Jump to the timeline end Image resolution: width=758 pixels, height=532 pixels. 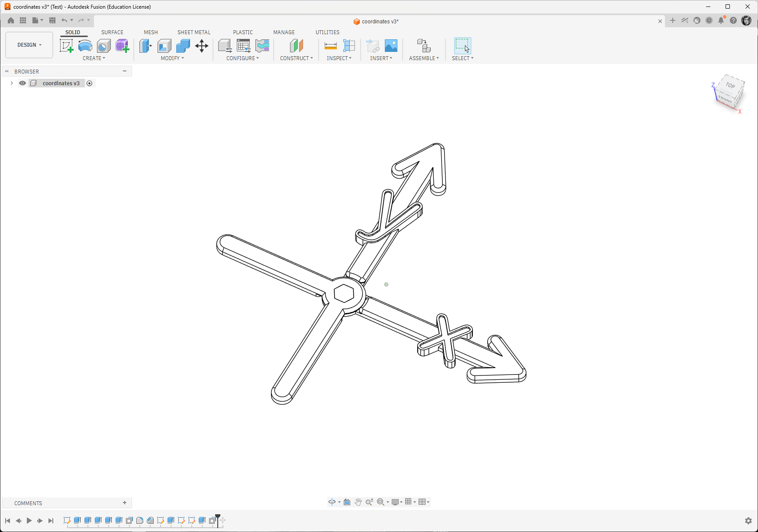coord(51,520)
